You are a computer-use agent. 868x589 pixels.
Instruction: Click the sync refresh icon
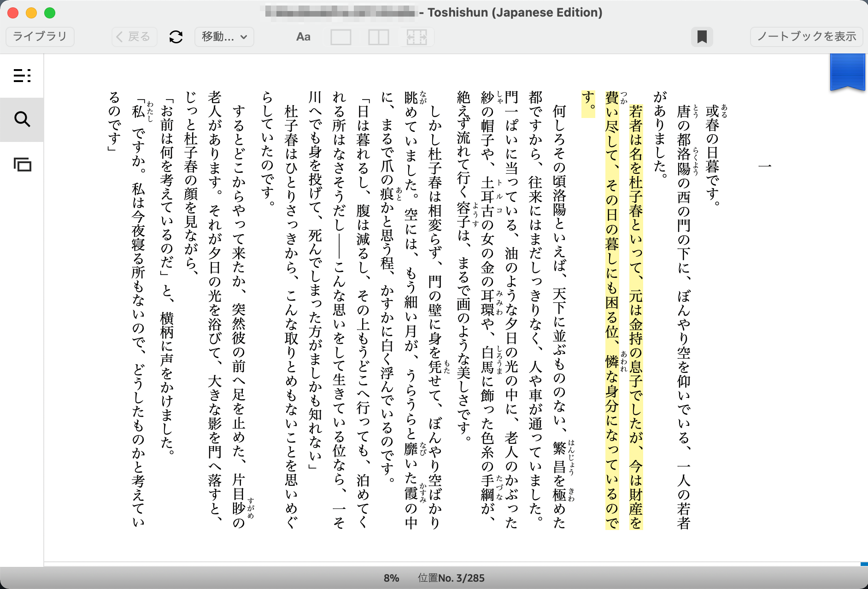click(176, 37)
